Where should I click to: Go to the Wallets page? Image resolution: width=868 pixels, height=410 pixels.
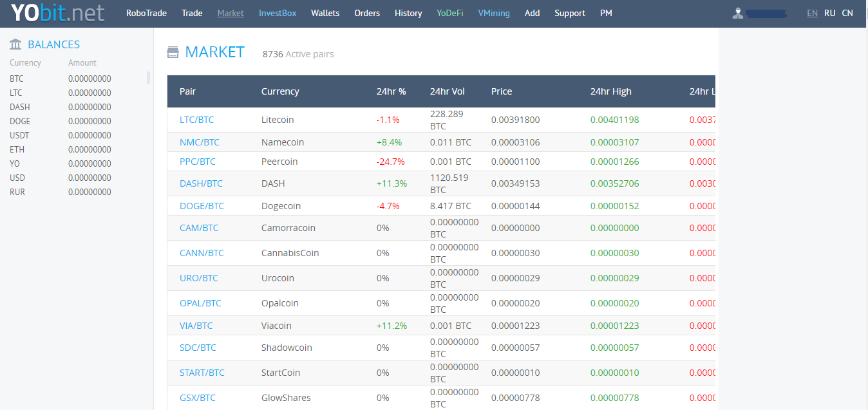click(x=325, y=13)
